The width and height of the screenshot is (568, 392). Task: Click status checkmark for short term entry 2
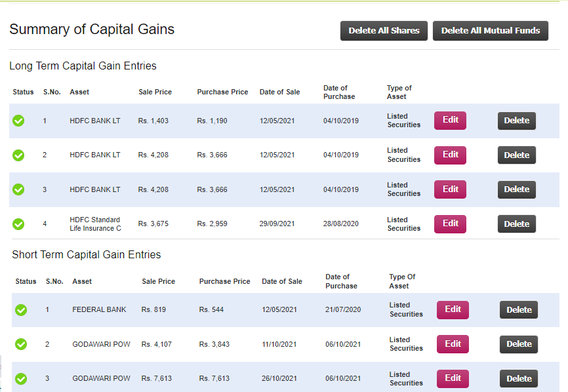[x=20, y=343]
